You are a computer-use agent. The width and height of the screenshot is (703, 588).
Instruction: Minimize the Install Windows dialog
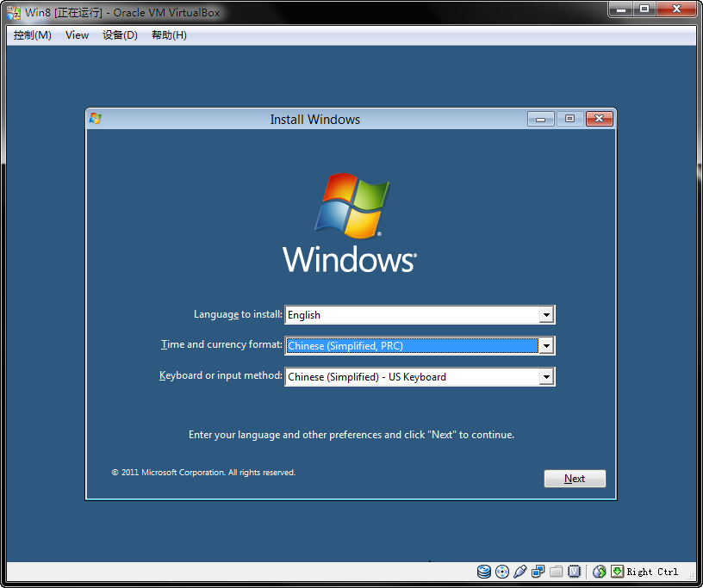[x=541, y=119]
